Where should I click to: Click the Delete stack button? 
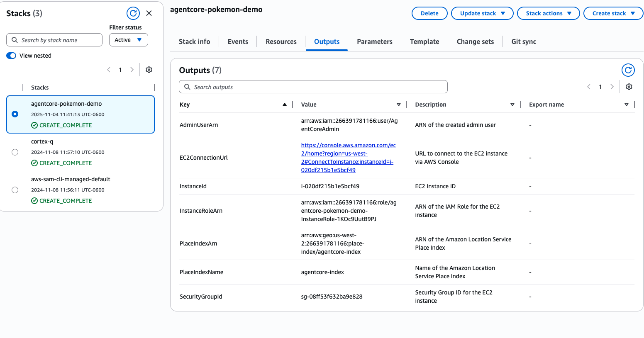click(x=429, y=13)
